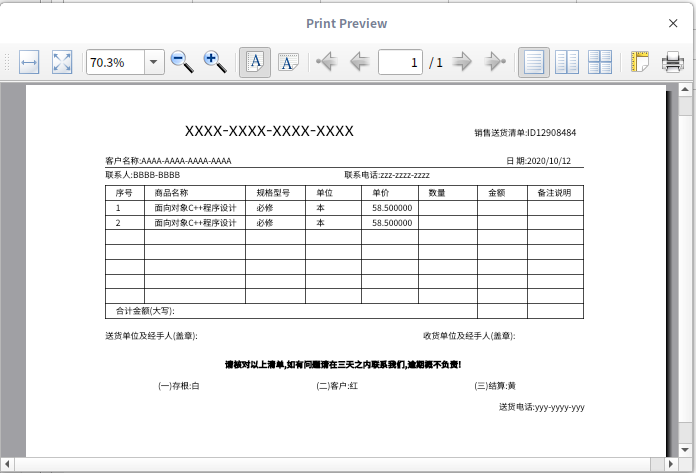Click the customer name AAAA-AAAA-AAAA-AAAA text
This screenshot has width=696, height=473.
coord(186,161)
